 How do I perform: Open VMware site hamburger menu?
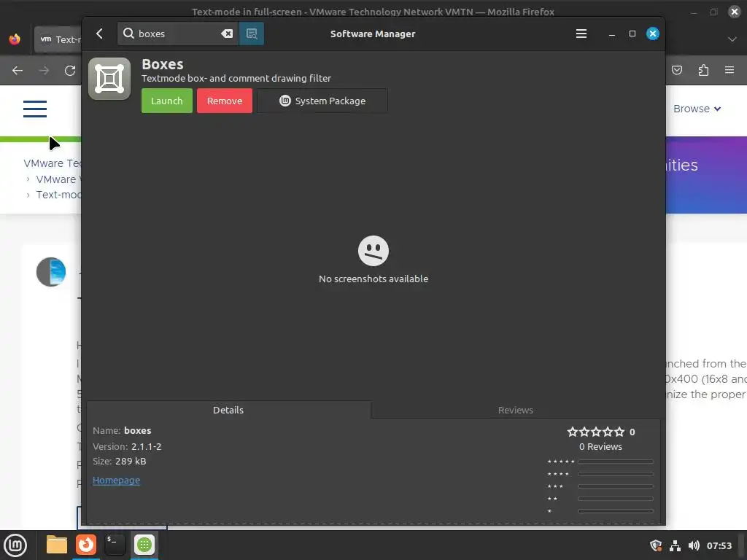tap(35, 109)
